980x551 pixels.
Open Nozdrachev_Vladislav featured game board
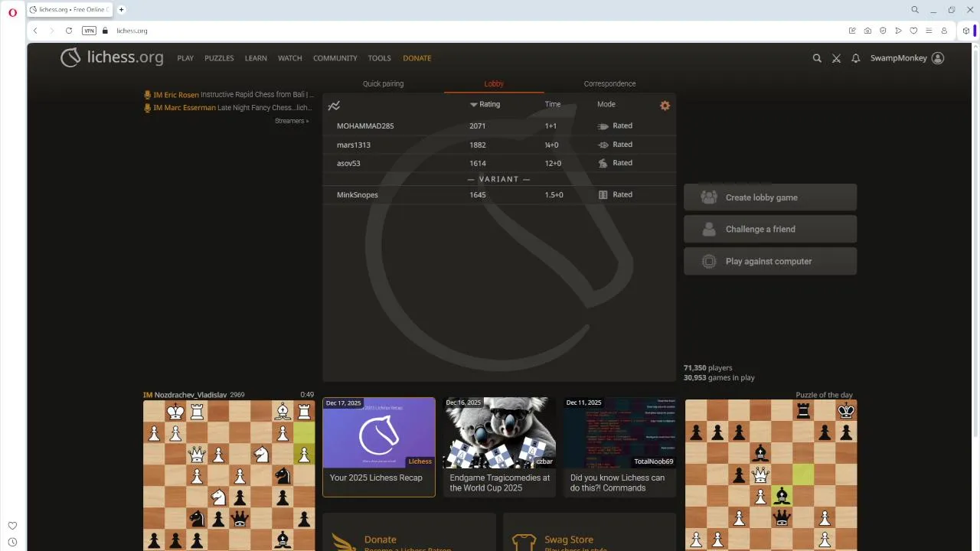[229, 474]
